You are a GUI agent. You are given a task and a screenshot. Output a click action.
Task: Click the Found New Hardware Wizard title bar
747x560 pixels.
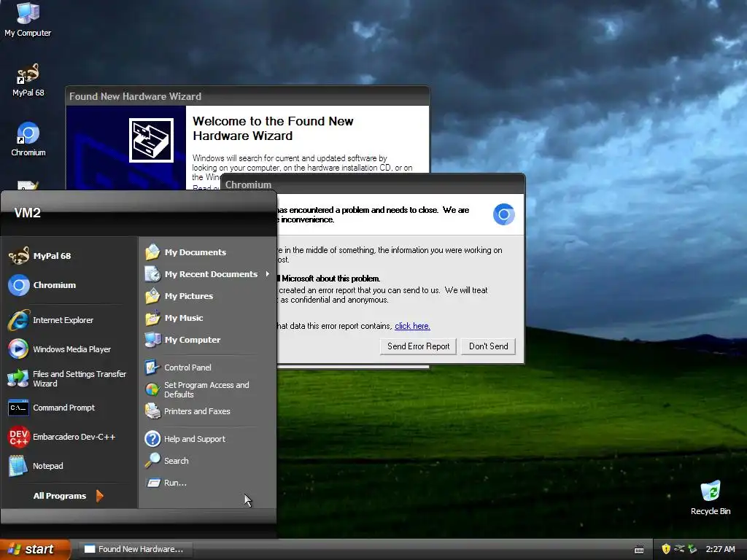247,96
